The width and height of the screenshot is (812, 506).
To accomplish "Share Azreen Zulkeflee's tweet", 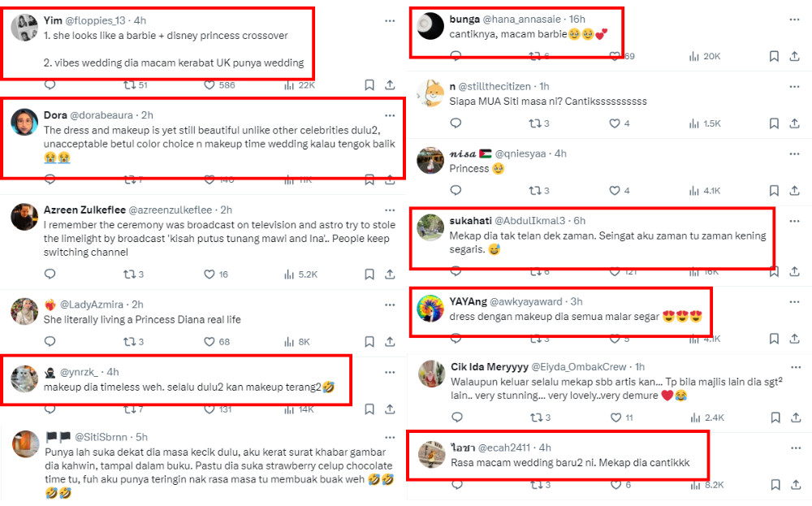I will pos(390,275).
